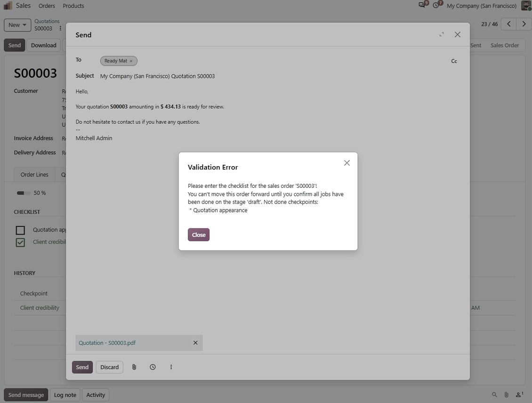Screen dimensions: 532x403
Task: Schedule sending with the clock icon
Action: (153, 367)
